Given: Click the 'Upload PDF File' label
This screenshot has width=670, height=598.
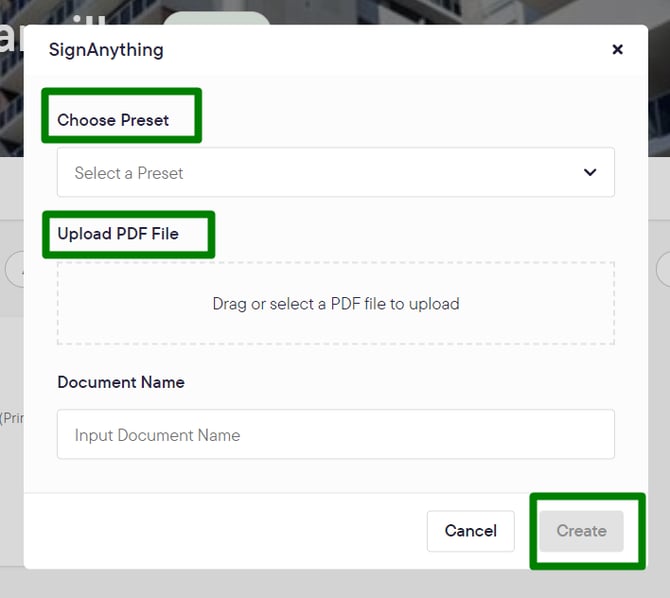Looking at the screenshot, I should (118, 234).
